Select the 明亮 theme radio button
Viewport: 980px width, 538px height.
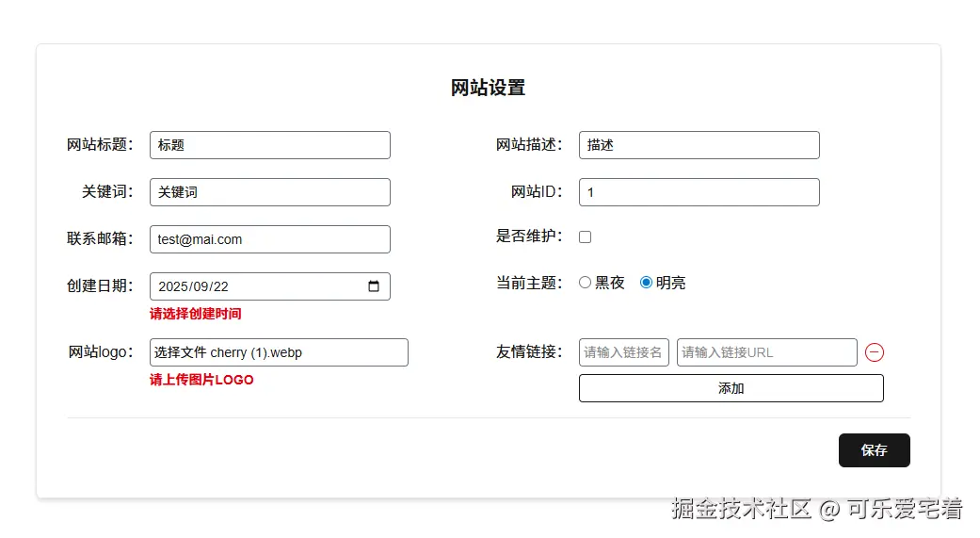(646, 283)
